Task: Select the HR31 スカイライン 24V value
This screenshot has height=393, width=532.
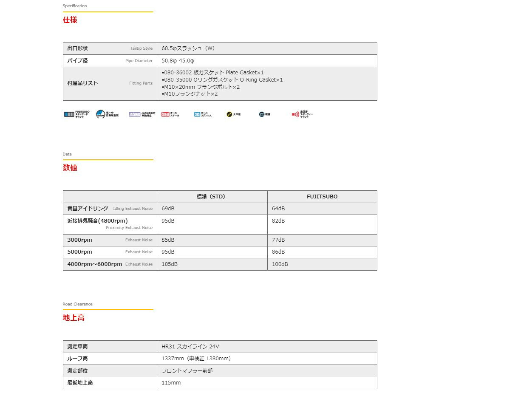Action: [190, 347]
